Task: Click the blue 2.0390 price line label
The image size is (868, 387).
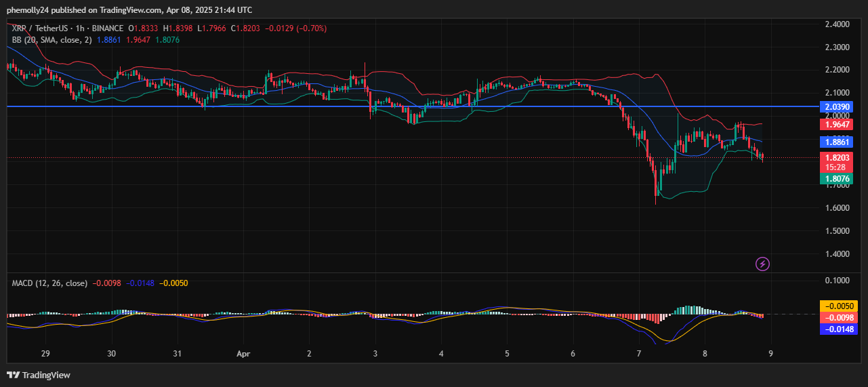Action: 838,107
